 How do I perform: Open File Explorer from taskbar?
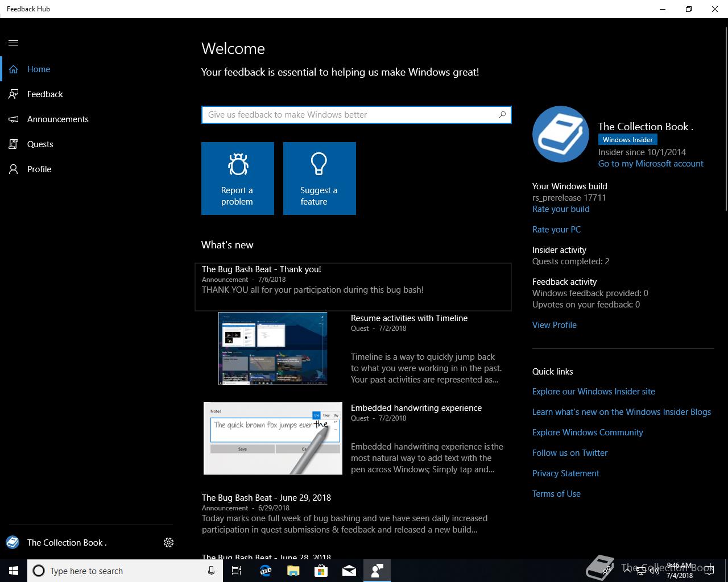click(x=293, y=571)
